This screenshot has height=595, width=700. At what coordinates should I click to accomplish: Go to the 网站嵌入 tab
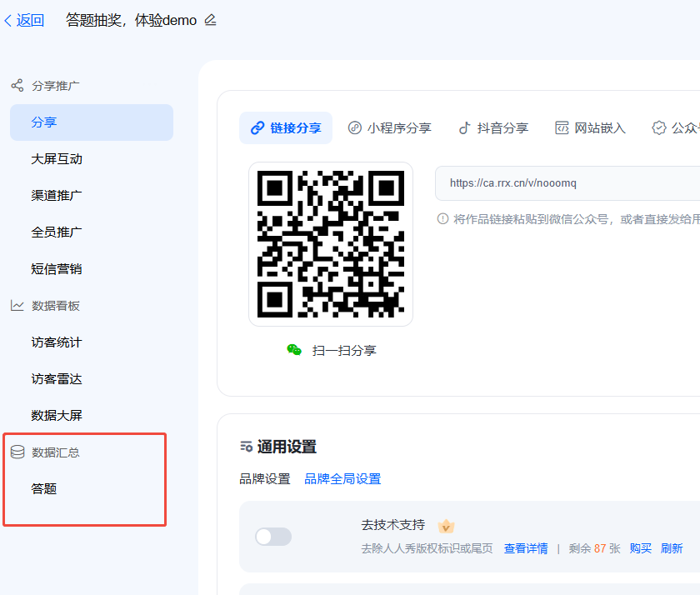tap(590, 128)
